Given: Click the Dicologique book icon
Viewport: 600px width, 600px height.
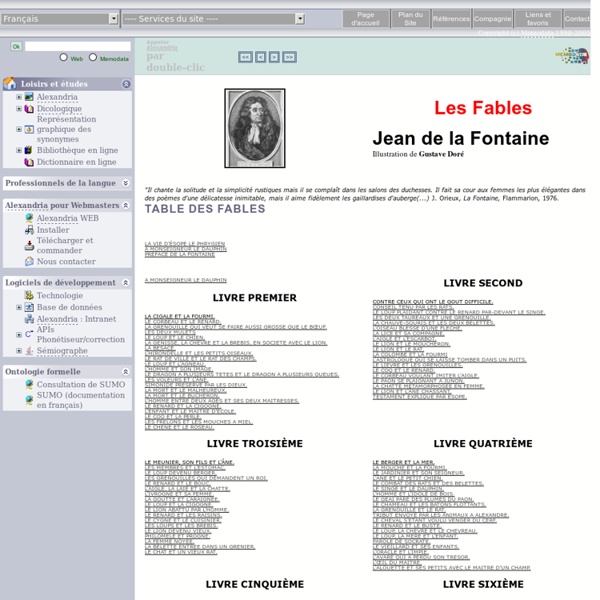Looking at the screenshot, I should (29, 109).
